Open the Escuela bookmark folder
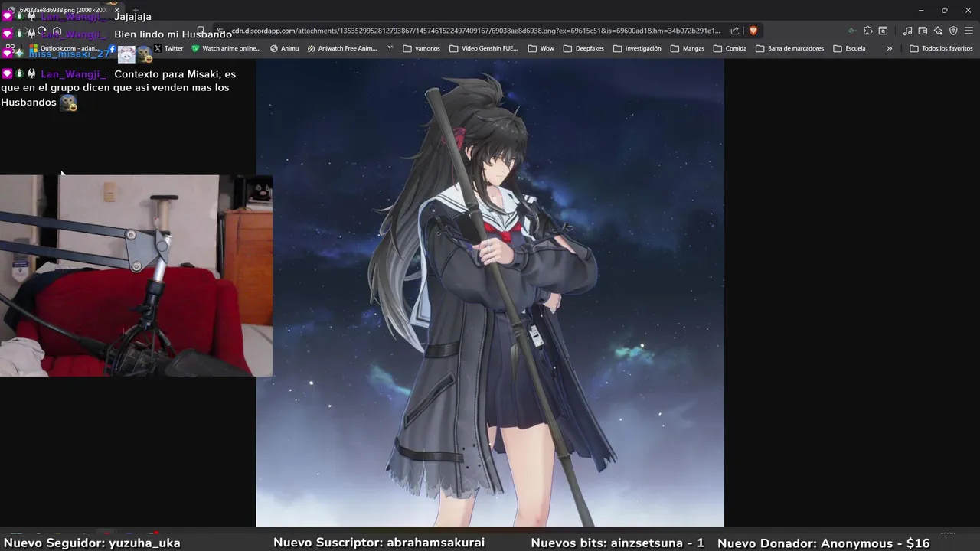 pos(849,48)
